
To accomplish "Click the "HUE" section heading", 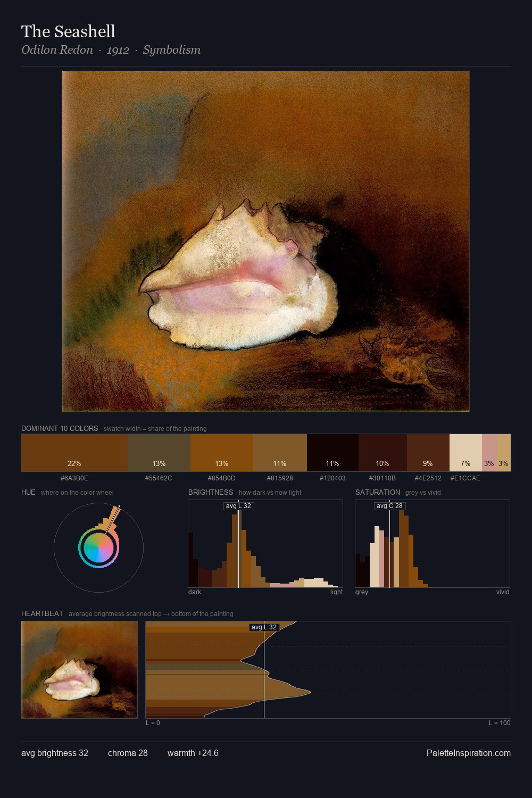I will pyautogui.click(x=28, y=492).
